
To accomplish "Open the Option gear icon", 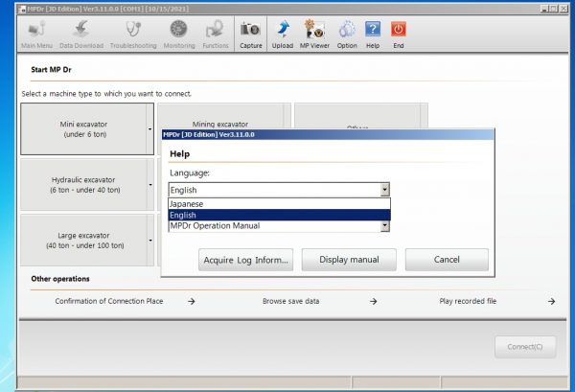I will pos(347,35).
